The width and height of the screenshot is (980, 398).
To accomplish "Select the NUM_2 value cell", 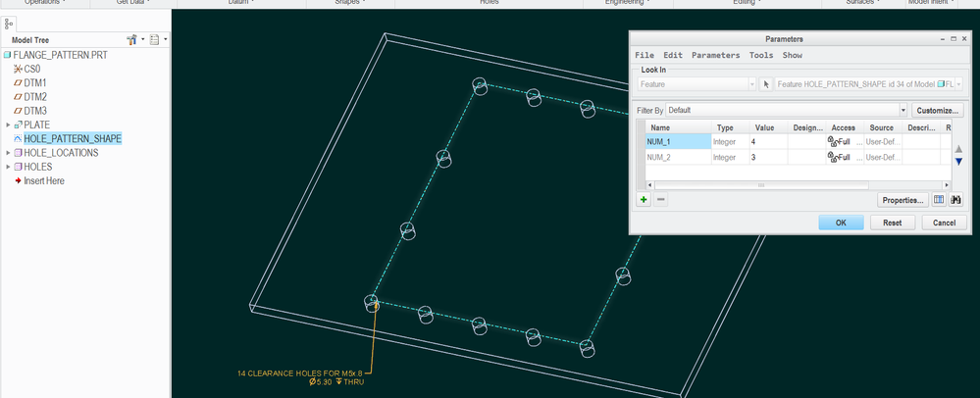I will pyautogui.click(x=768, y=157).
